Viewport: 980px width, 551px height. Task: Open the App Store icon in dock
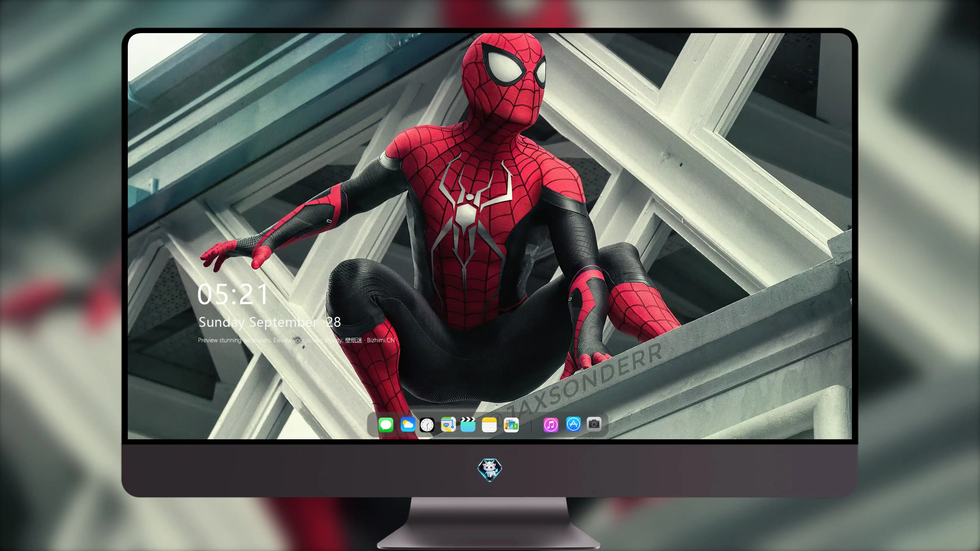click(573, 424)
